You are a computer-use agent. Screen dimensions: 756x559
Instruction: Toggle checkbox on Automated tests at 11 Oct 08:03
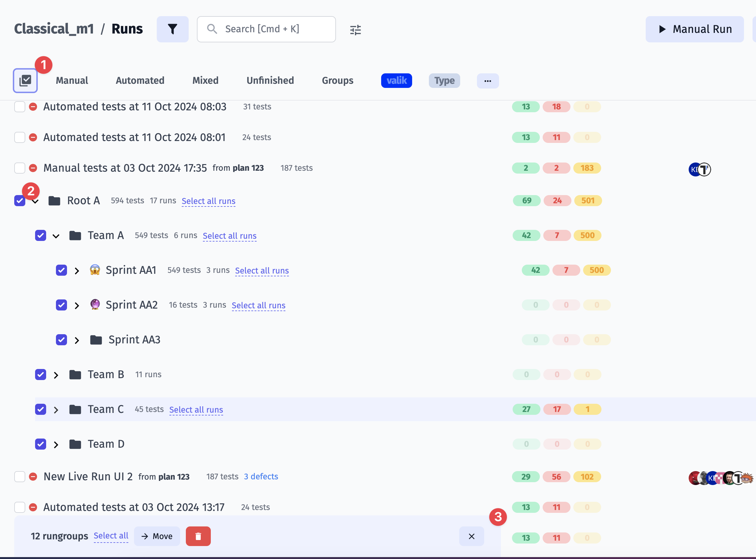tap(20, 107)
